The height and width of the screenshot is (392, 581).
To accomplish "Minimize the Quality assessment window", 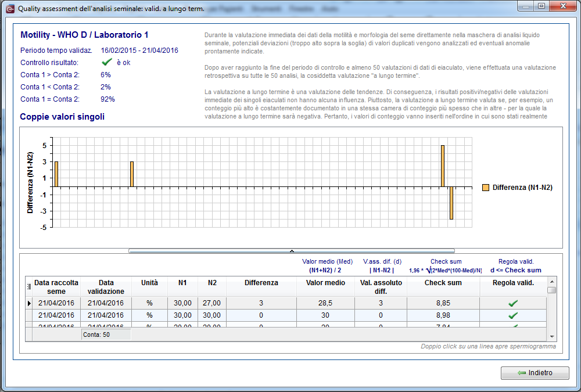I will (x=525, y=6).
